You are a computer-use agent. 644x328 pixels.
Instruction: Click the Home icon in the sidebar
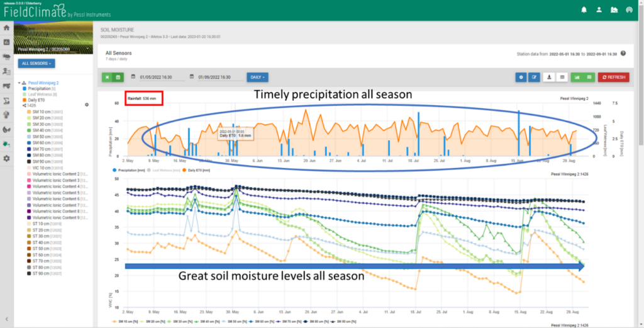coord(6,28)
